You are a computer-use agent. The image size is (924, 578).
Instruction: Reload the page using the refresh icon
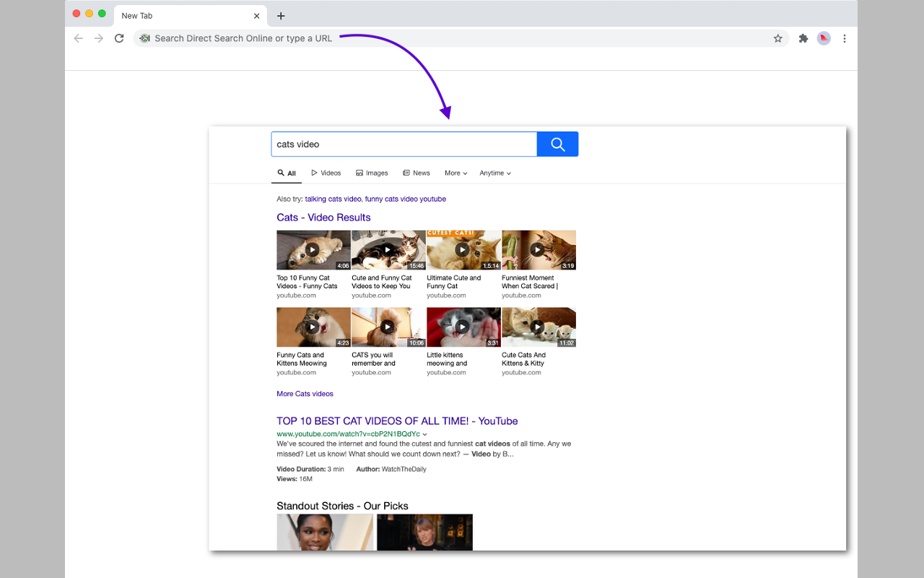tap(118, 38)
